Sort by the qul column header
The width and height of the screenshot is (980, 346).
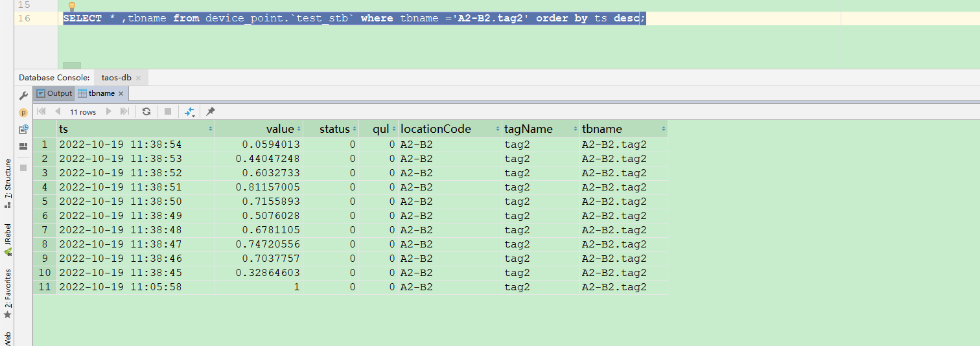(x=379, y=129)
